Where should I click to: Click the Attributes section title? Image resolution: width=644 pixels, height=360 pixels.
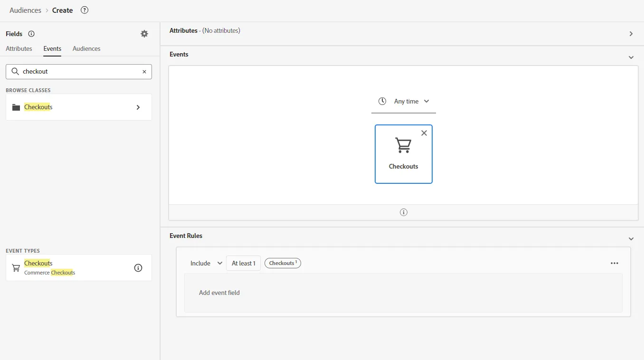183,30
